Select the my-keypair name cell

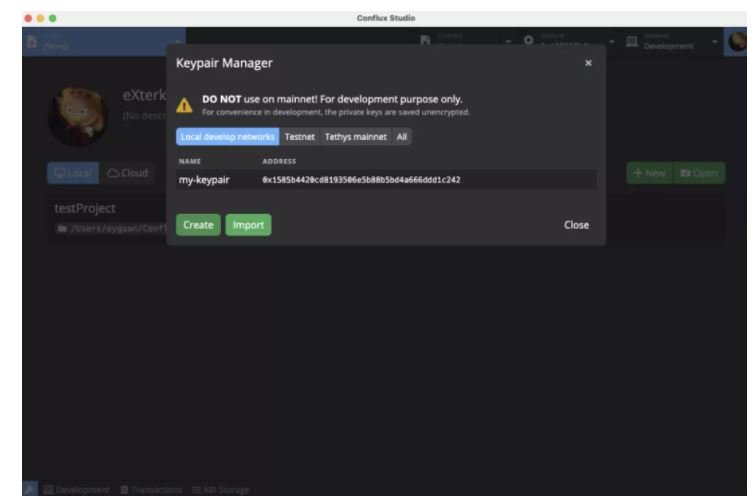tap(204, 180)
